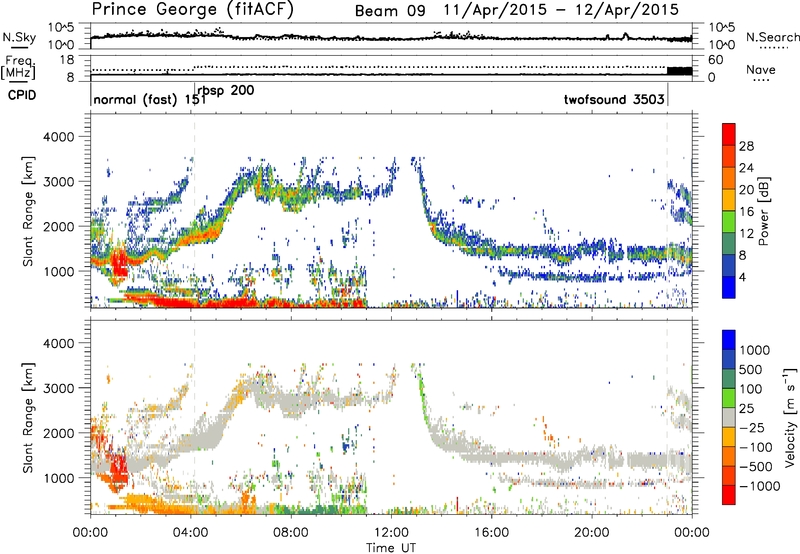Pick the gray segment of the velocity colorbar
Viewport: 800px width, 554px height.
click(729, 417)
